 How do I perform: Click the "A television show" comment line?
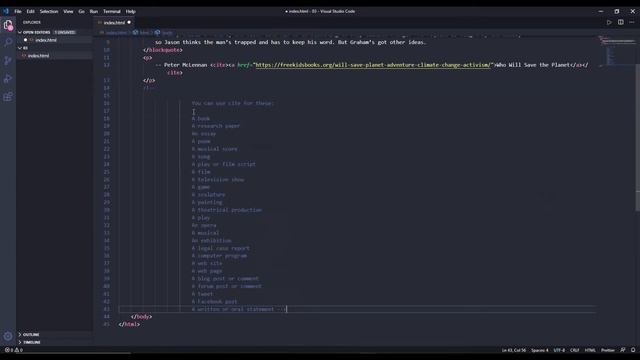tap(218, 180)
